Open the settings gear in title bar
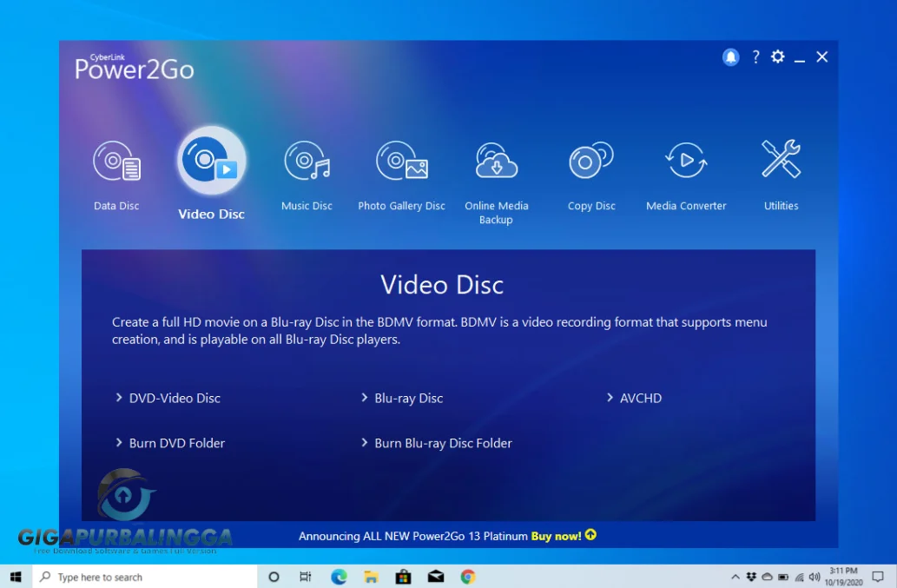The image size is (897, 588). [778, 57]
